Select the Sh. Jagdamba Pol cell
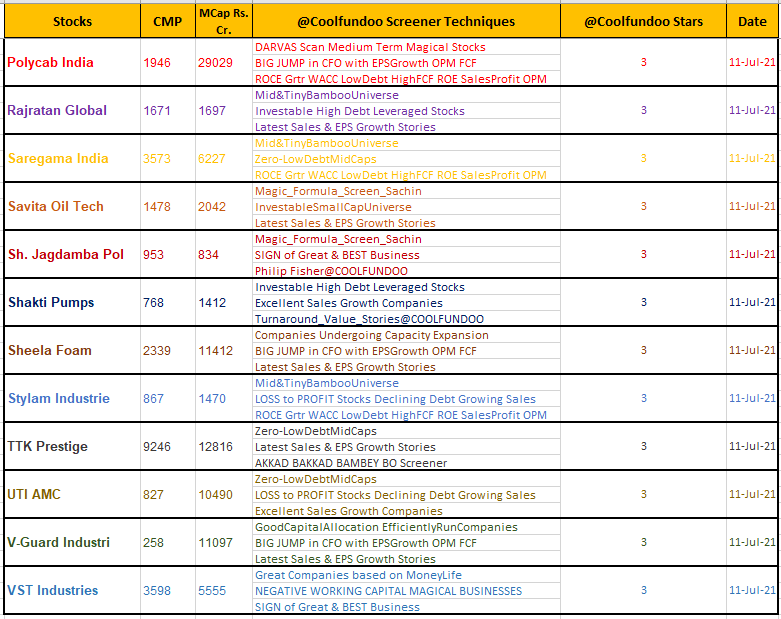 click(72, 254)
